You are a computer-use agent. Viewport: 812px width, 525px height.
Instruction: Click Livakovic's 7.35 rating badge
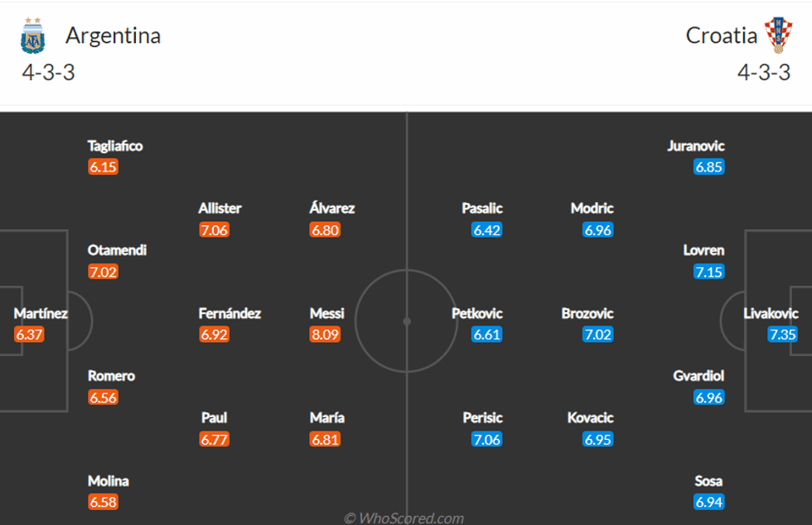tap(782, 335)
